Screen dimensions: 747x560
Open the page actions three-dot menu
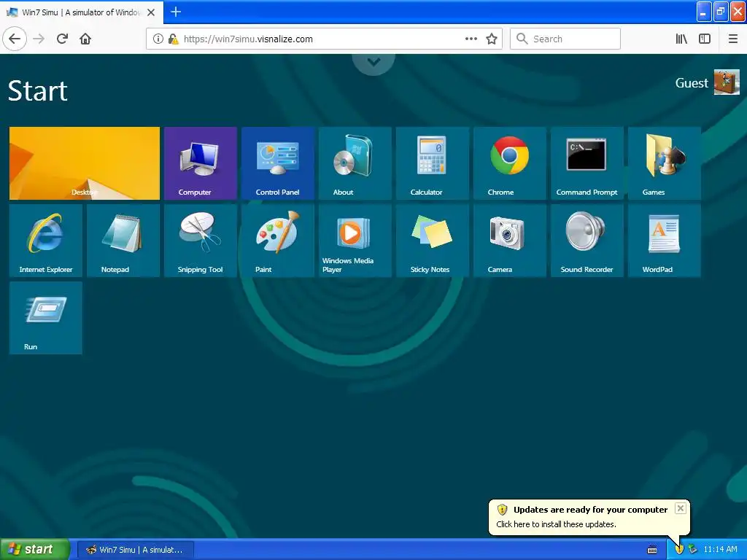point(471,39)
